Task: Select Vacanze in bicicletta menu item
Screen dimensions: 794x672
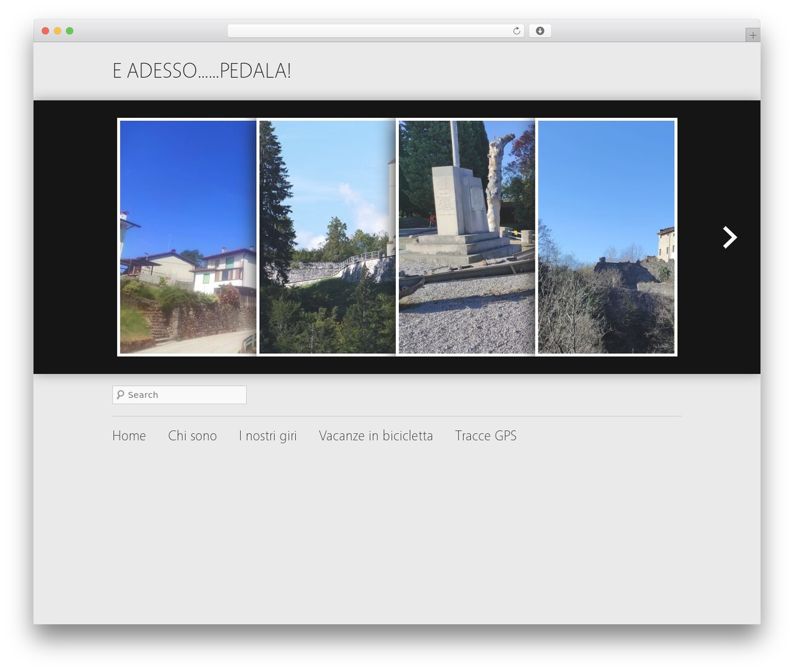Action: coord(376,436)
